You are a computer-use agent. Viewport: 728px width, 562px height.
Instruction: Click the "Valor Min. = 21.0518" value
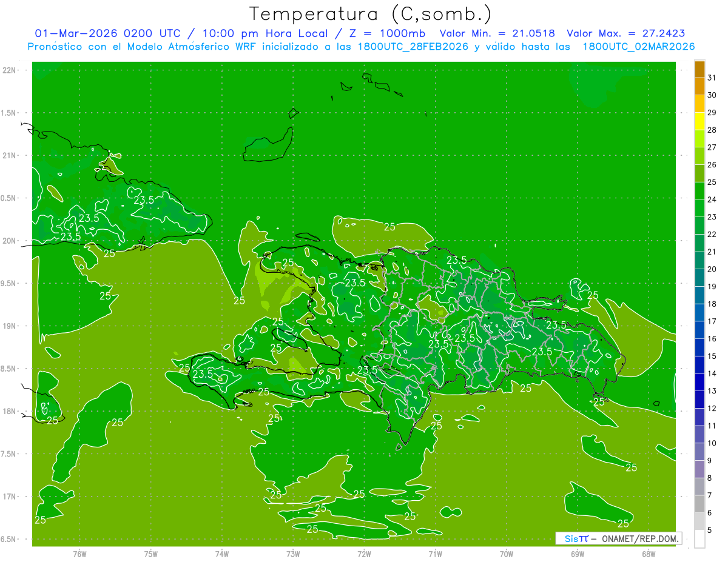497,33
